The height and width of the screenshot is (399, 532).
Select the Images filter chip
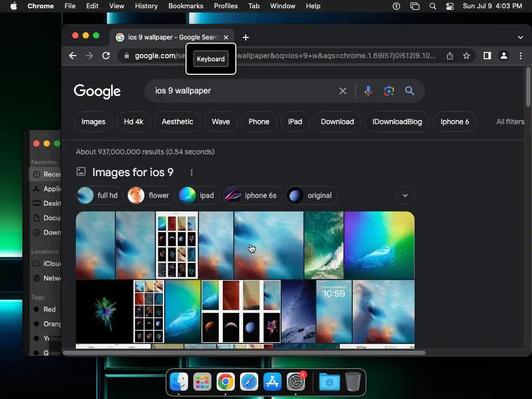tap(94, 122)
